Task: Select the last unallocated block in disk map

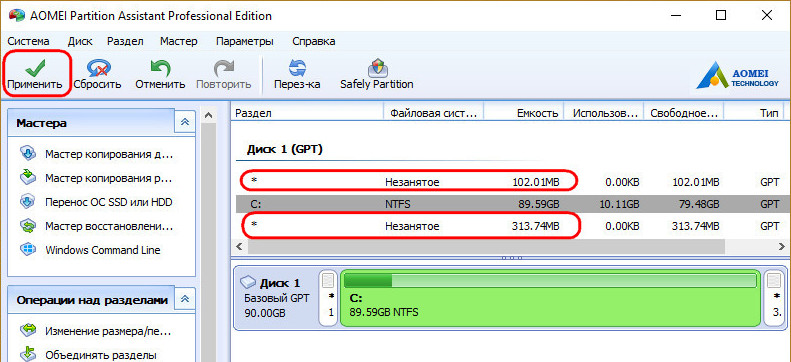Action: click(775, 298)
